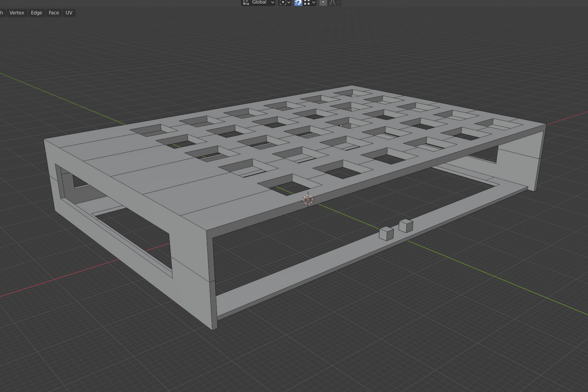Screen dimensions: 588x392
Task: Open proportional editing falloff curve dropdown
Action: (334, 2)
